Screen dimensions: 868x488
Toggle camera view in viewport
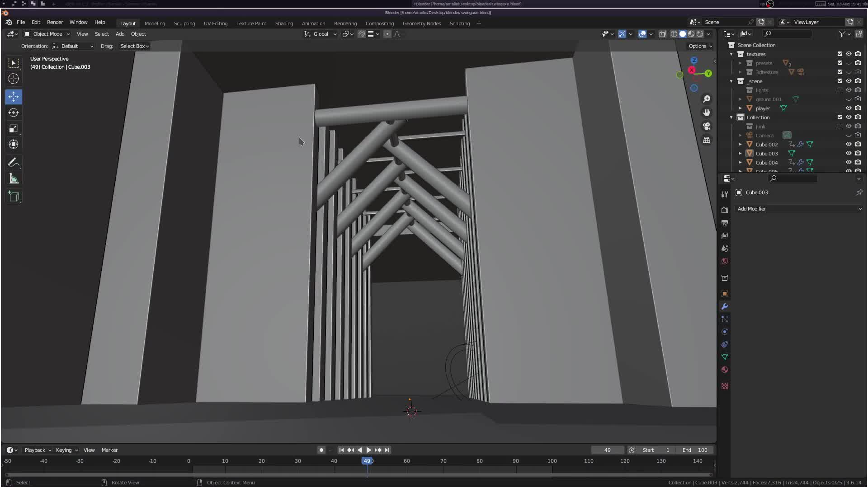click(x=707, y=126)
